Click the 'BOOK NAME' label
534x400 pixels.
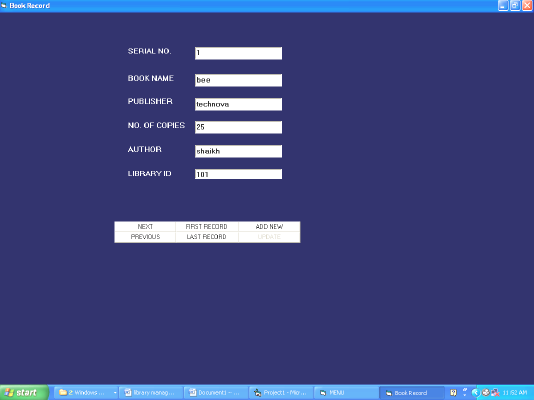[151, 78]
